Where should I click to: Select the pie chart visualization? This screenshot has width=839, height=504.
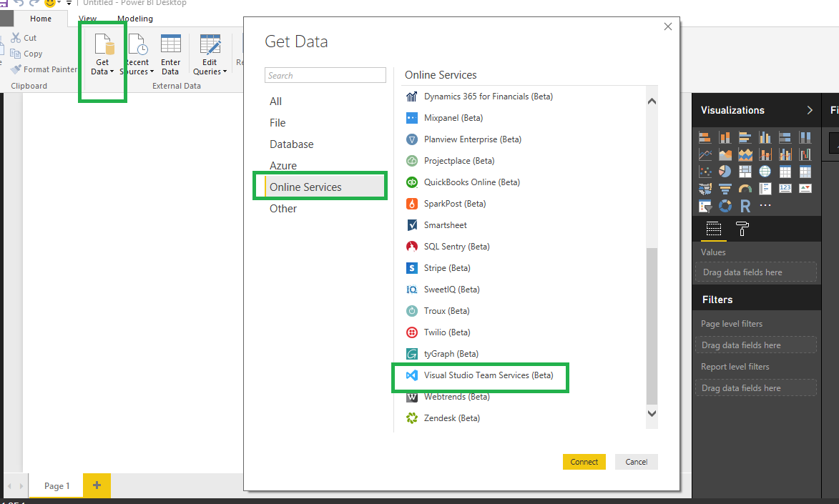[725, 171]
